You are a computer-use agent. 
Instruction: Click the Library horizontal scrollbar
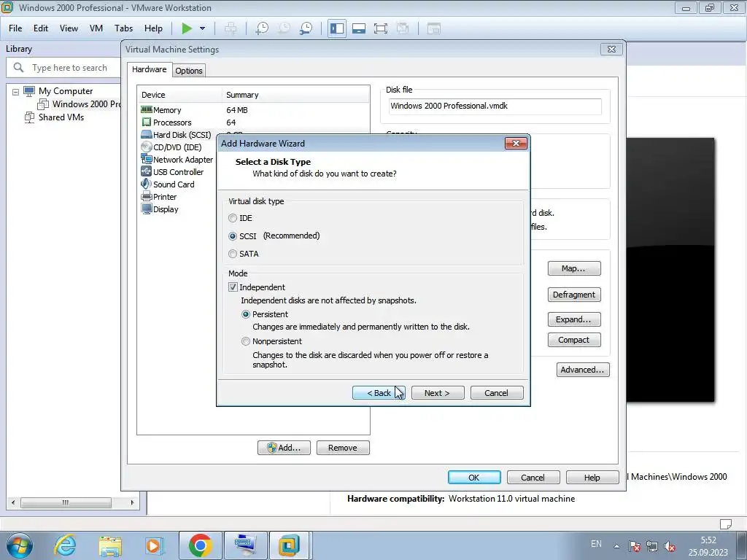(x=66, y=502)
